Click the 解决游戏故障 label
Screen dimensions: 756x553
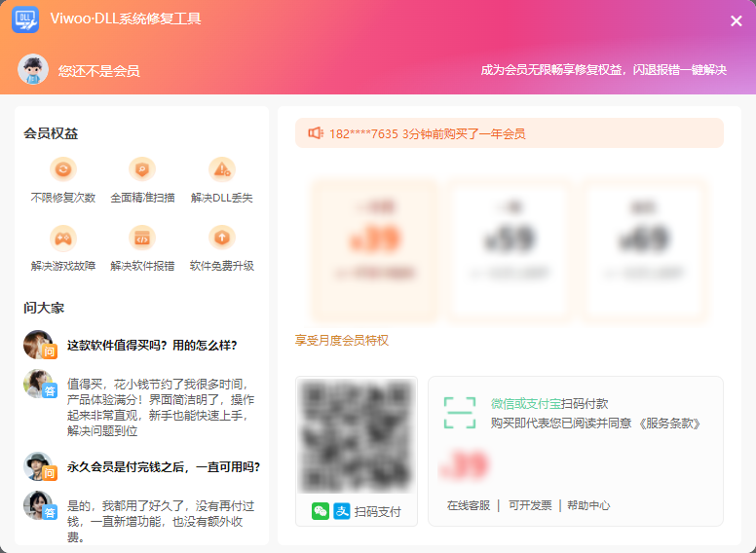point(63,266)
